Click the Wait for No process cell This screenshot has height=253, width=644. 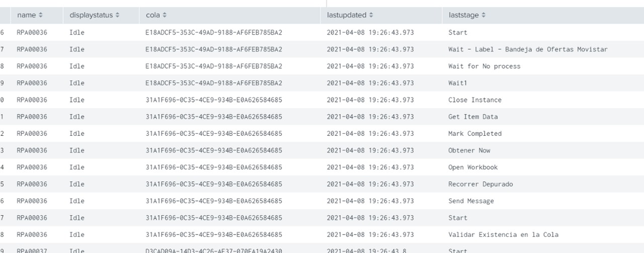[484, 66]
